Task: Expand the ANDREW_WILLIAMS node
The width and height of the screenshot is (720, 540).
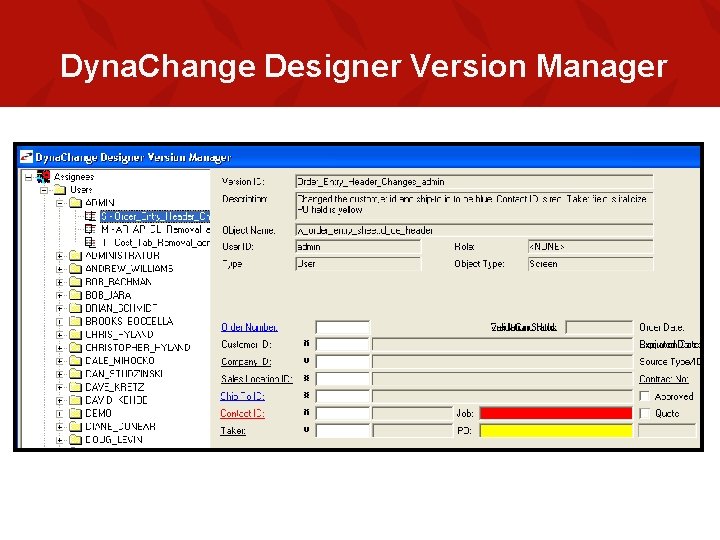Action: [x=60, y=269]
